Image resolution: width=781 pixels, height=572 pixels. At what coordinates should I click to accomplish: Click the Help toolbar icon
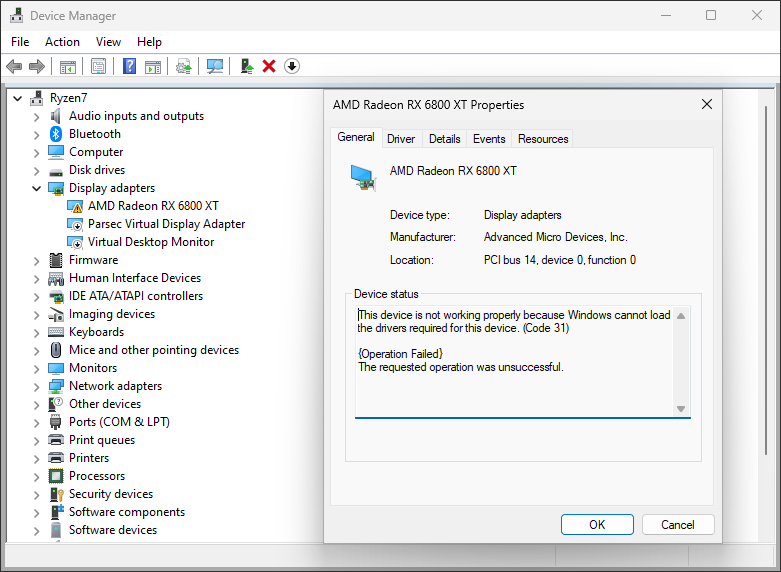(x=129, y=66)
